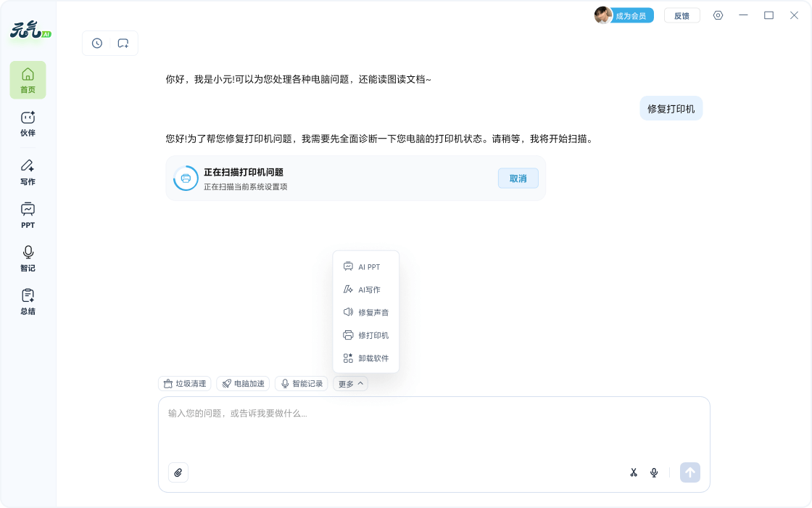812x508 pixels.
Task: Cancel the printer scan with 取消
Action: pyautogui.click(x=518, y=179)
